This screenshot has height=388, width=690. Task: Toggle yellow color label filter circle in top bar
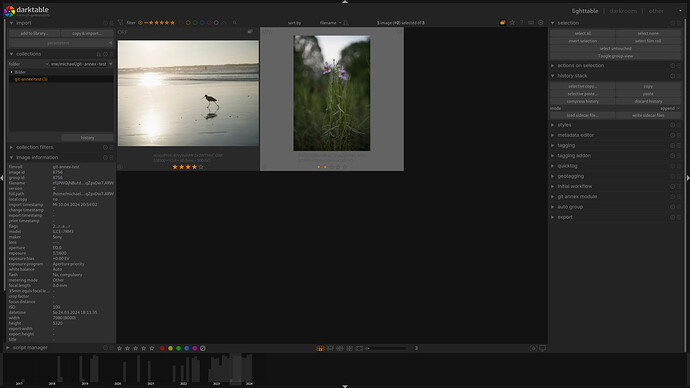pyautogui.click(x=188, y=22)
